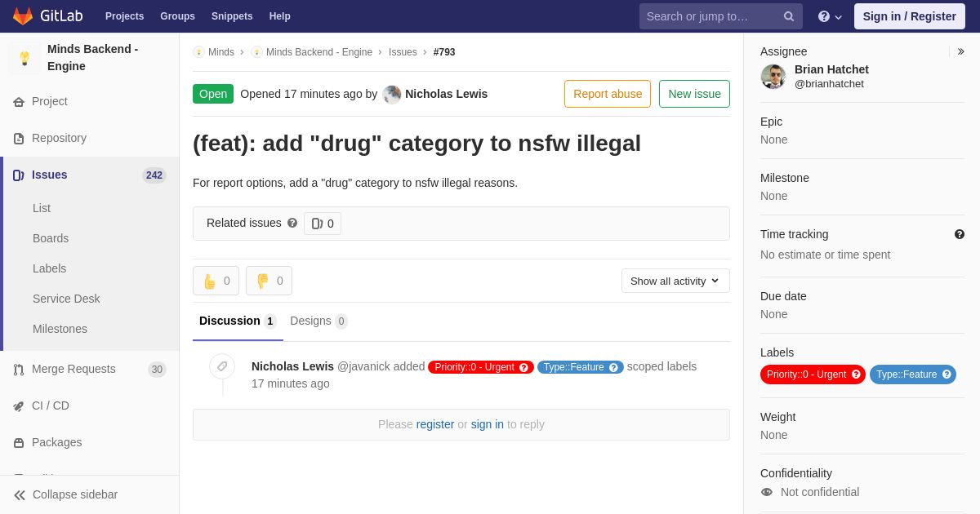Open the Labels page in sidebar

[x=49, y=268]
